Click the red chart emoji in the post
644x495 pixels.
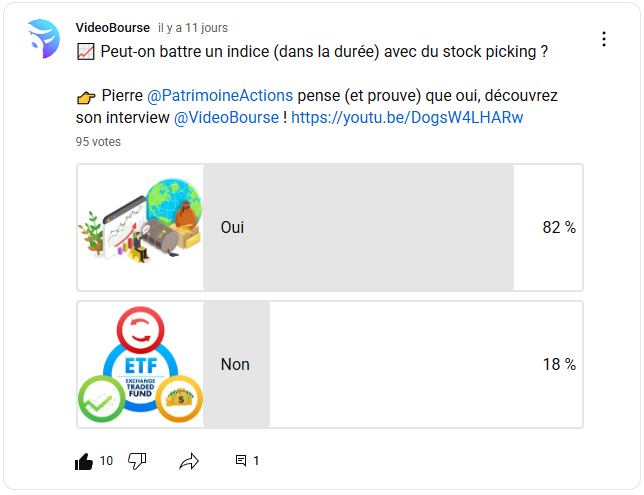point(85,51)
